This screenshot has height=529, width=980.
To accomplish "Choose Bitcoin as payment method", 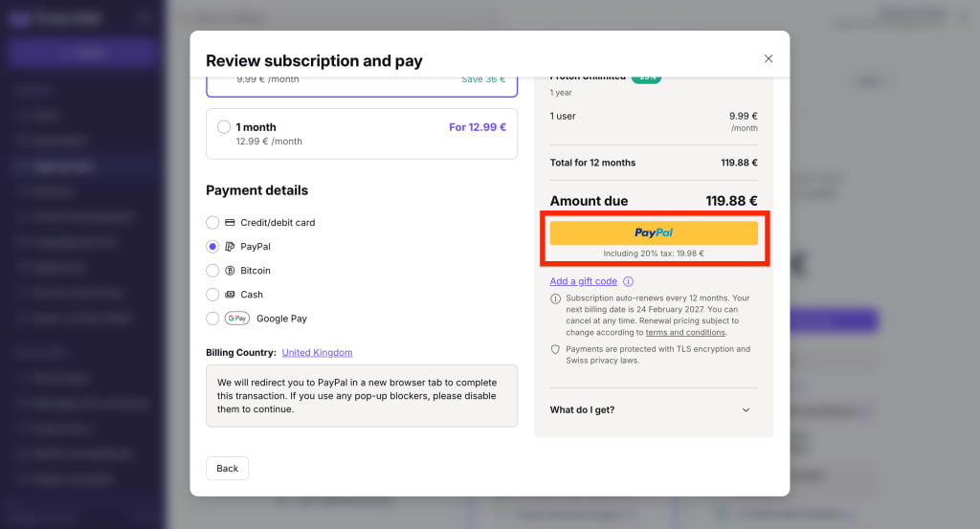I will (x=212, y=271).
